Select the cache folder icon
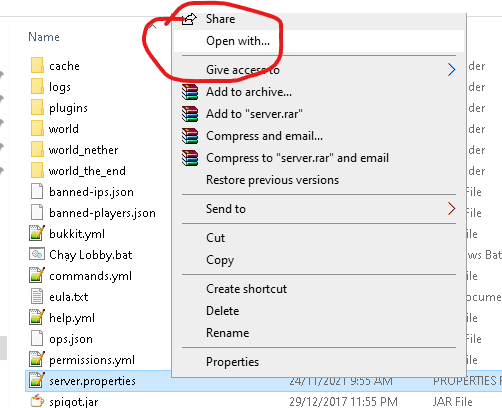 click(x=37, y=65)
